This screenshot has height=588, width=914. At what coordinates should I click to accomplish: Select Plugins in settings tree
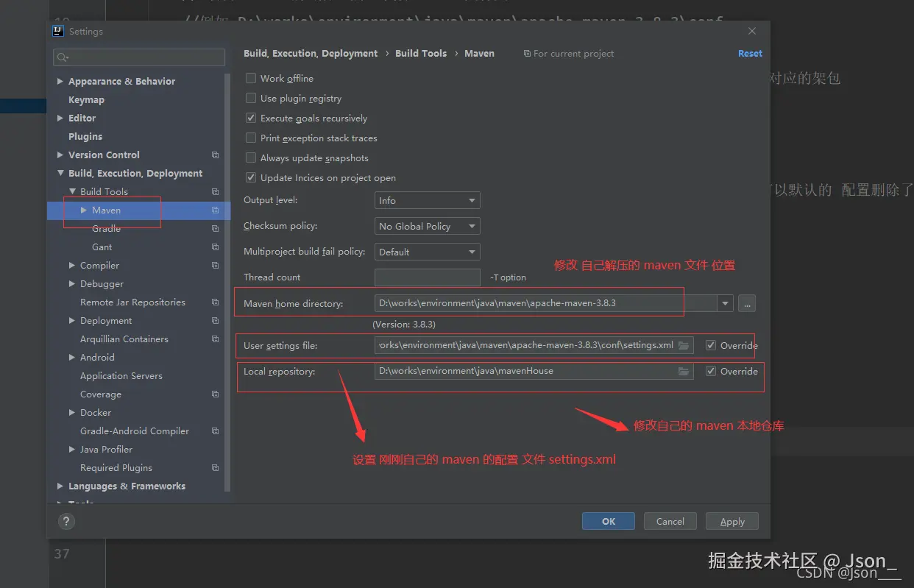pos(85,136)
